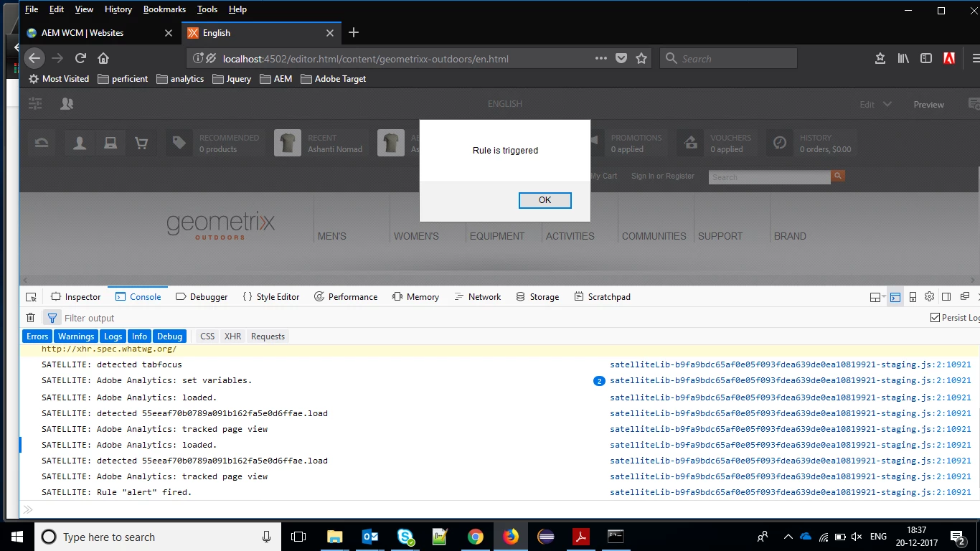Open Task View on the taskbar
Screen dimensions: 980x551
pos(298,537)
